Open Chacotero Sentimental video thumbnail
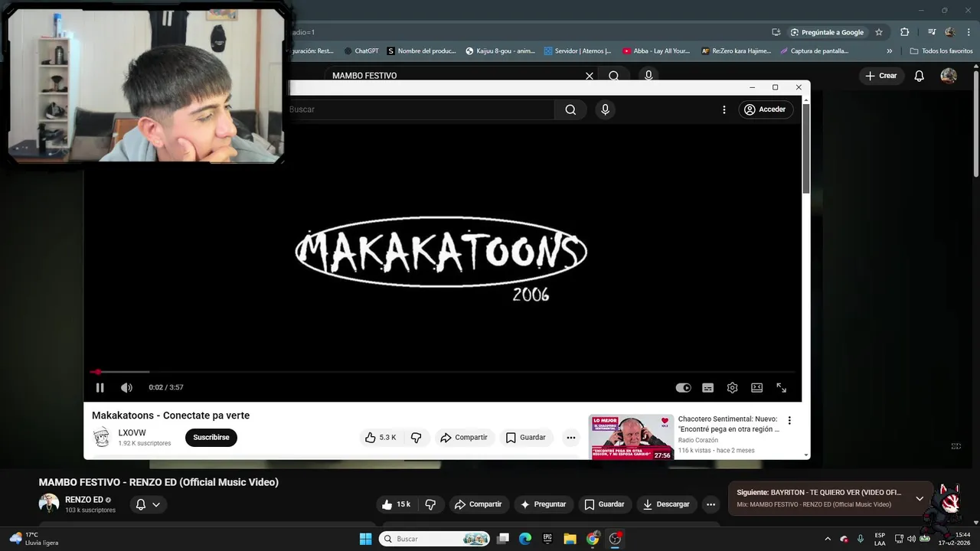Image resolution: width=980 pixels, height=551 pixels. pyautogui.click(x=631, y=438)
